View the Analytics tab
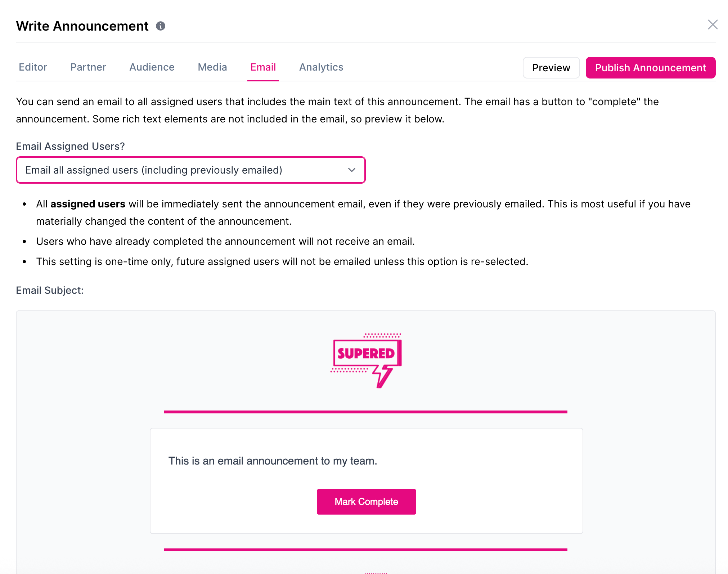Image resolution: width=728 pixels, height=574 pixels. point(321,67)
